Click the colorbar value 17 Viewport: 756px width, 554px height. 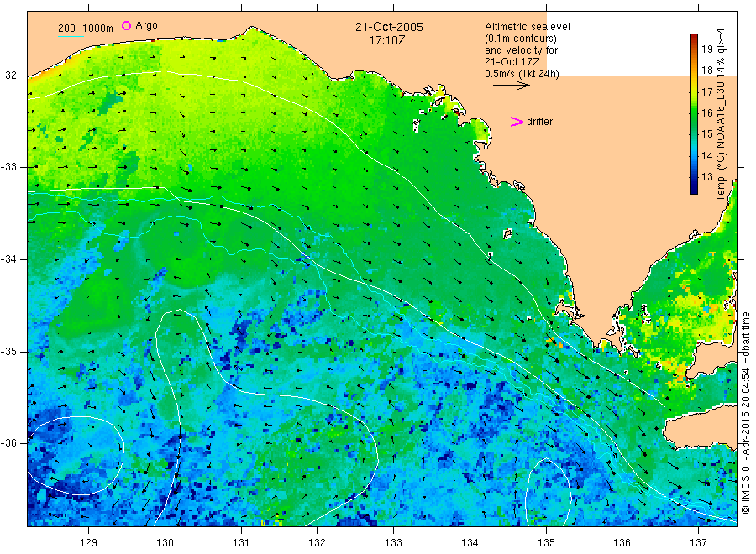click(706, 92)
